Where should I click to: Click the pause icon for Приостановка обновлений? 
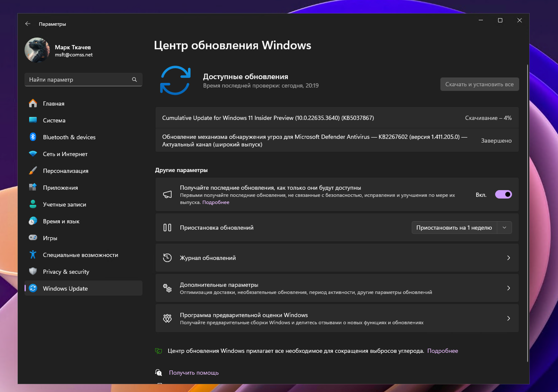pyautogui.click(x=167, y=227)
